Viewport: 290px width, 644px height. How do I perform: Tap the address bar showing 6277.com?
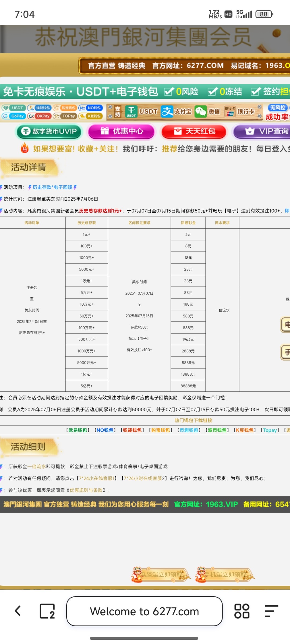click(x=144, y=611)
